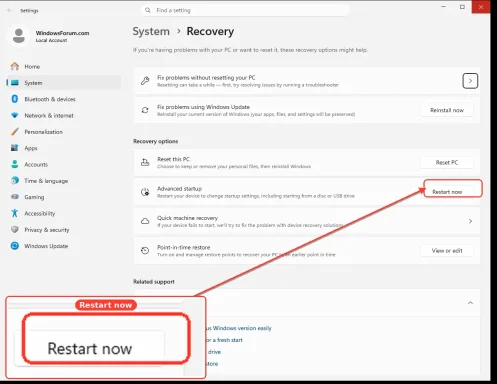Click the Reset this PC icon
Viewport: 497px width, 384px height.
145,162
